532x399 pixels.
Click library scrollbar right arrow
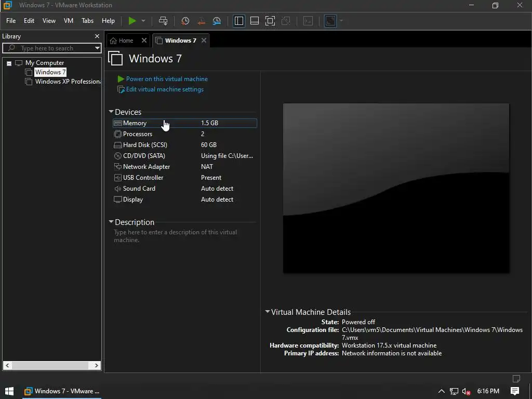tap(96, 365)
